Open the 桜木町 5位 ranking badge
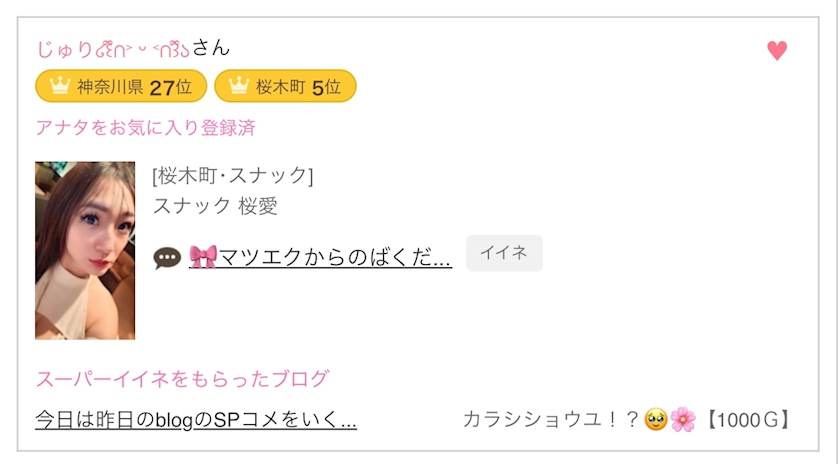The image size is (840, 464). [285, 86]
